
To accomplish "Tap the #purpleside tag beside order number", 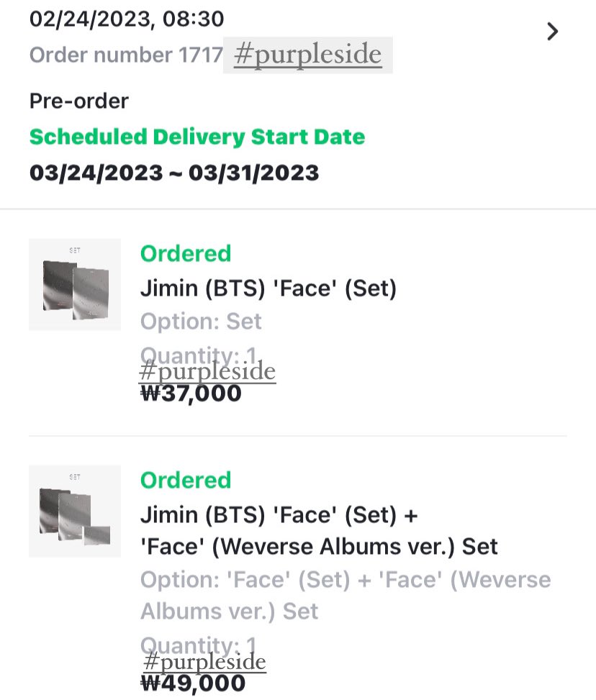I will pos(308,55).
